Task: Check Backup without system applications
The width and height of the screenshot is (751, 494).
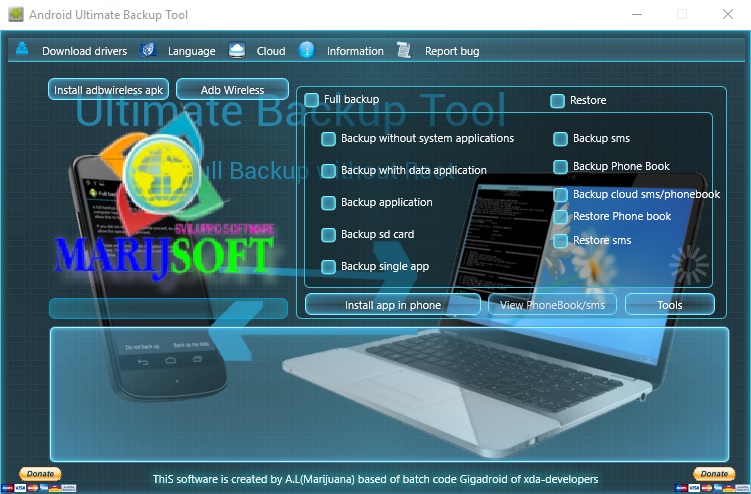Action: [328, 139]
